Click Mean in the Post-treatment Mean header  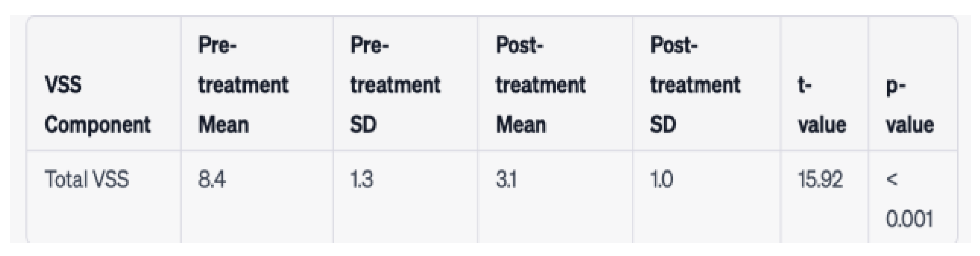tap(520, 125)
